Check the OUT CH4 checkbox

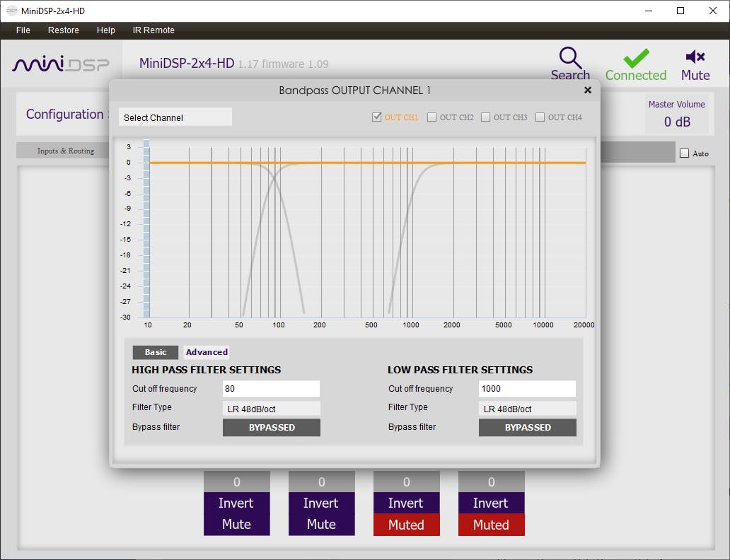point(540,117)
